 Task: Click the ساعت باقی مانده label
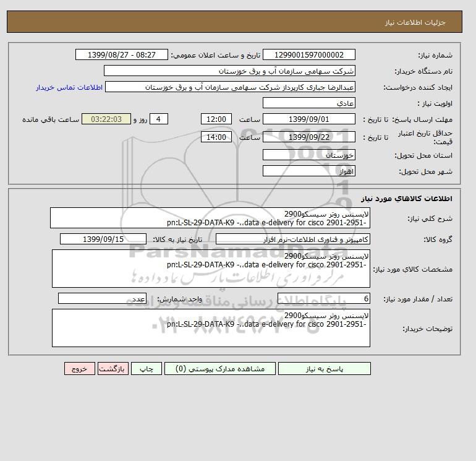coord(51,119)
